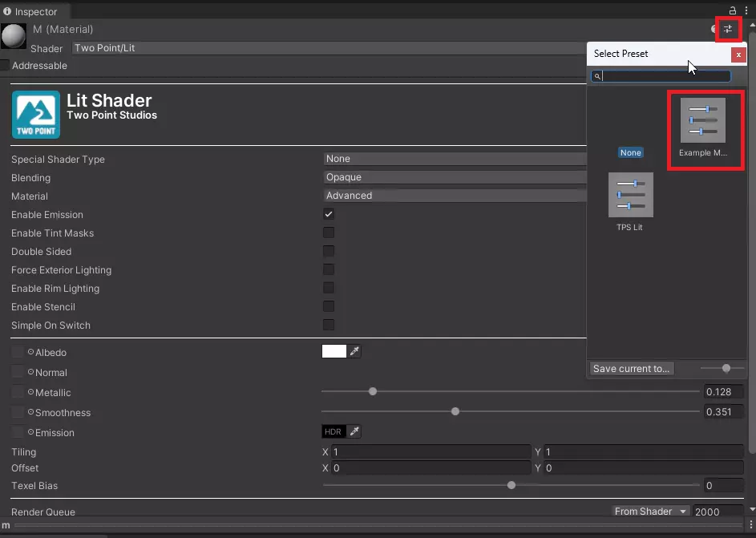756x538 pixels.
Task: Enable Rim Lighting checkbox
Action: [x=329, y=288]
